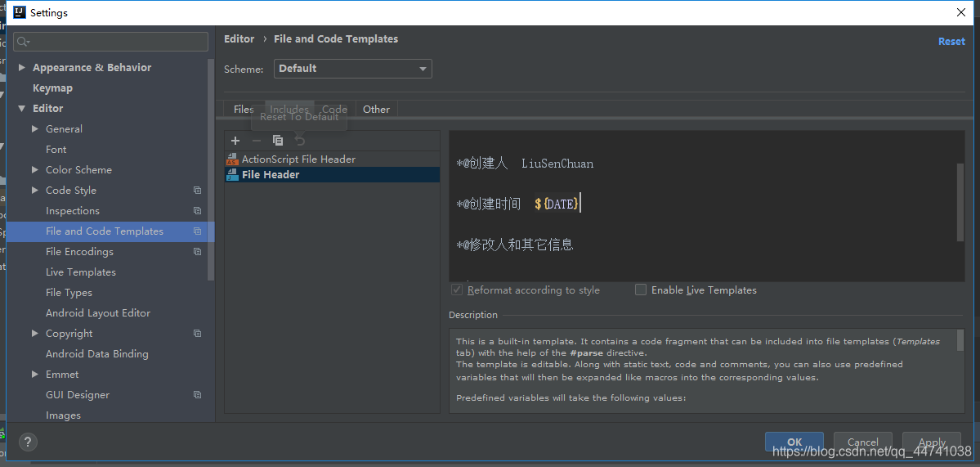Open the Scheme Default dropdown
Image resolution: width=980 pixels, height=467 pixels.
(x=352, y=69)
